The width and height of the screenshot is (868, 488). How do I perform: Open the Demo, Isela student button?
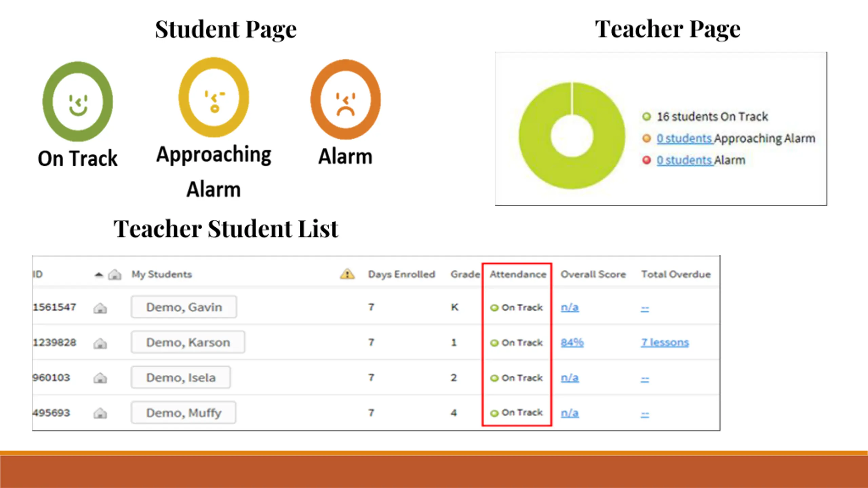coord(181,378)
